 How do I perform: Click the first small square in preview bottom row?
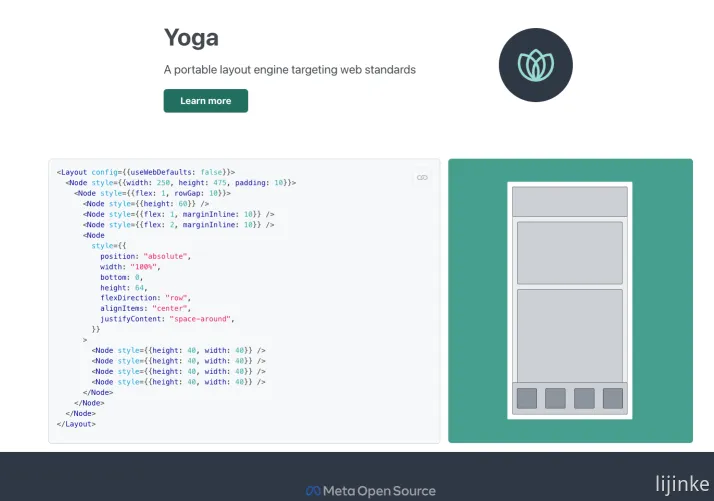tap(527, 398)
